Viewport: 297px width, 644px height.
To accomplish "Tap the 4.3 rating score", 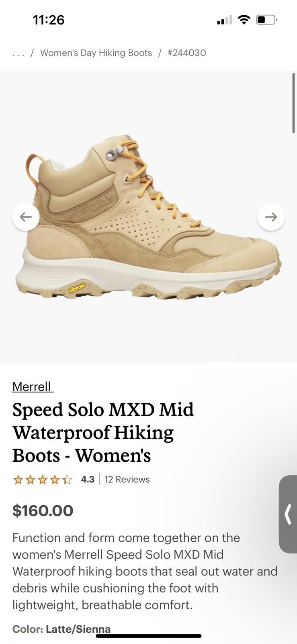I will click(x=88, y=479).
